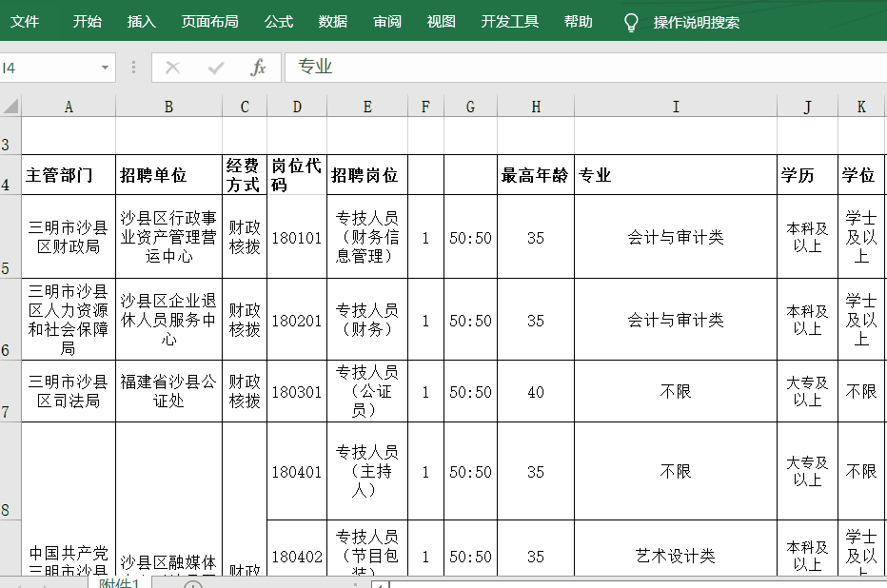Click the 操作说明搜索 search box
The width and height of the screenshot is (887, 588).
point(697,23)
